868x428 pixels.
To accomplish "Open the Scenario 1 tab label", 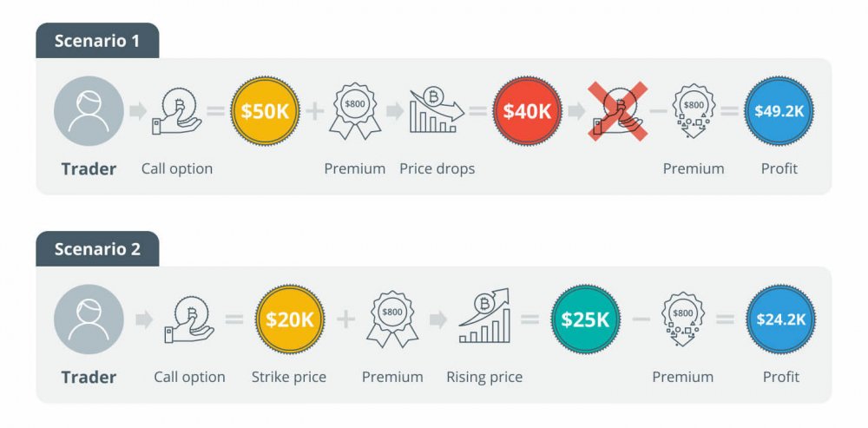I will pyautogui.click(x=97, y=41).
